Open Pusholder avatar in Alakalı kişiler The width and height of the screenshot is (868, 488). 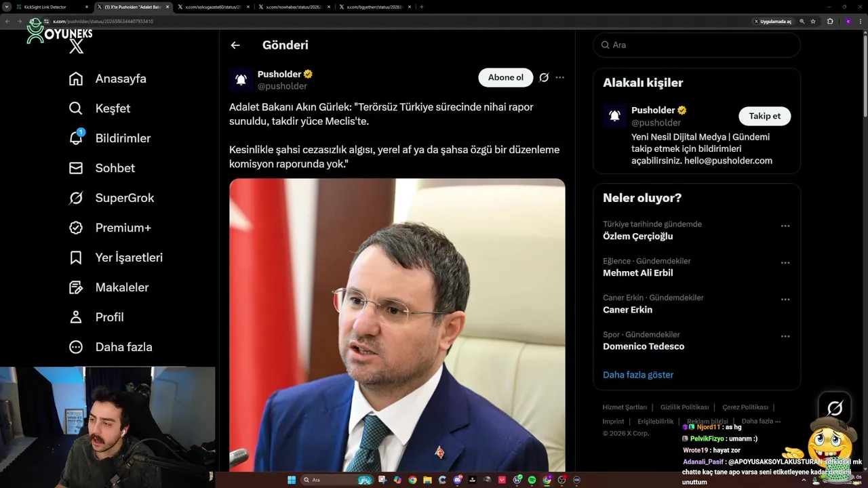tap(615, 116)
